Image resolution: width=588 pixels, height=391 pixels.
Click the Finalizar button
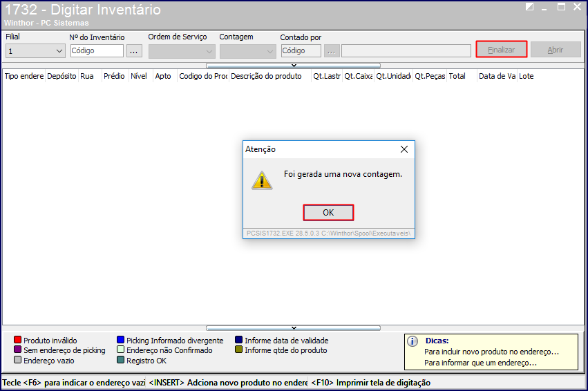(x=502, y=50)
